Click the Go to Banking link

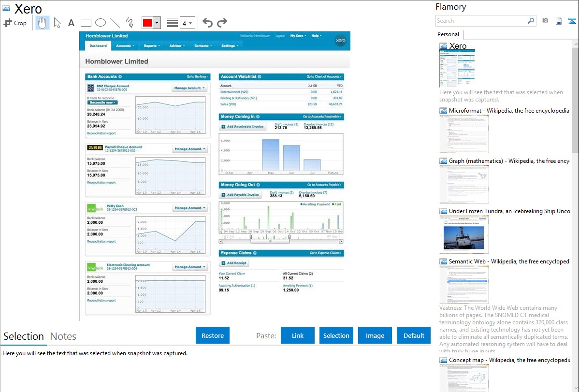(x=197, y=76)
